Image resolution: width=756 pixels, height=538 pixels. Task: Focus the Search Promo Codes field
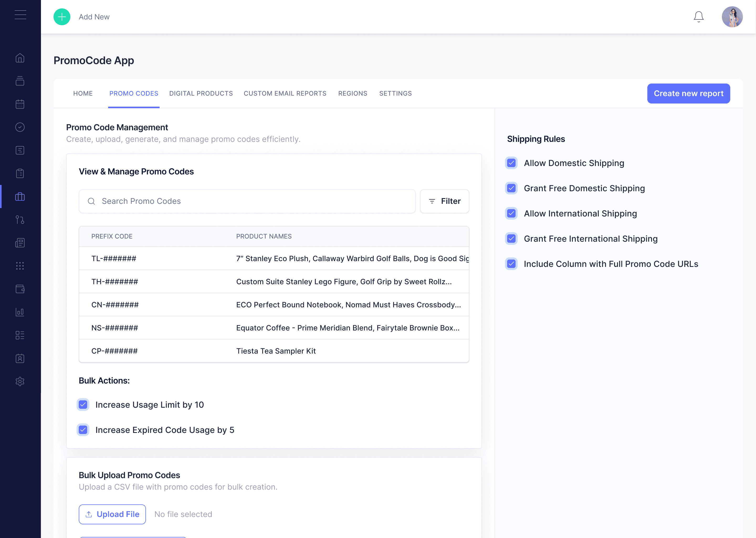(x=247, y=201)
